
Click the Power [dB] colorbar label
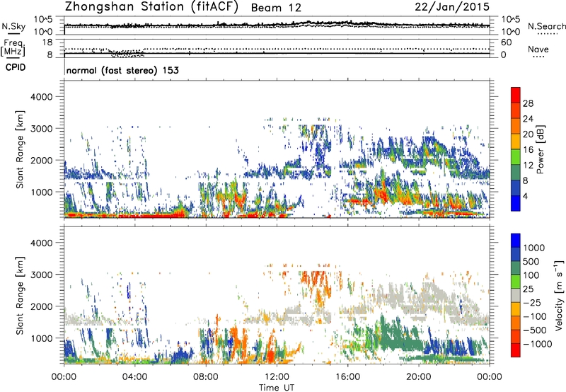click(x=540, y=149)
